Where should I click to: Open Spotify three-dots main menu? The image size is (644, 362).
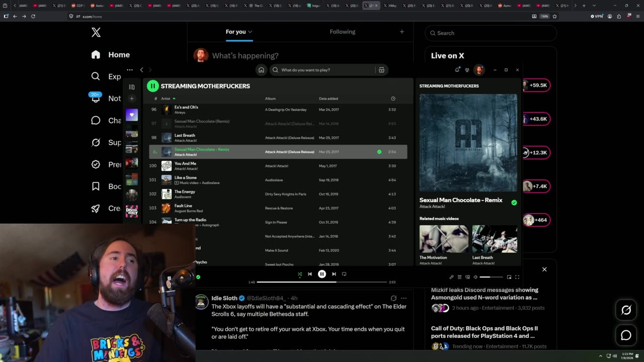pos(130,70)
